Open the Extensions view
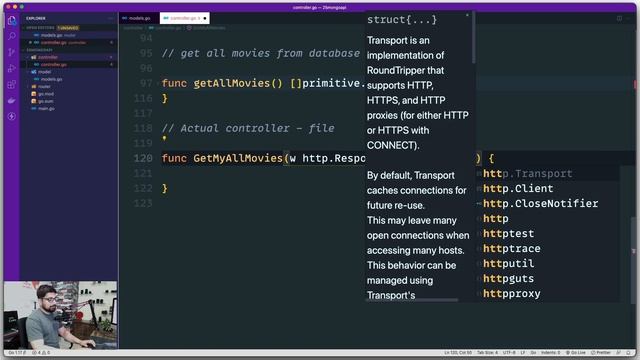This screenshot has height=360, width=640. click(x=12, y=84)
